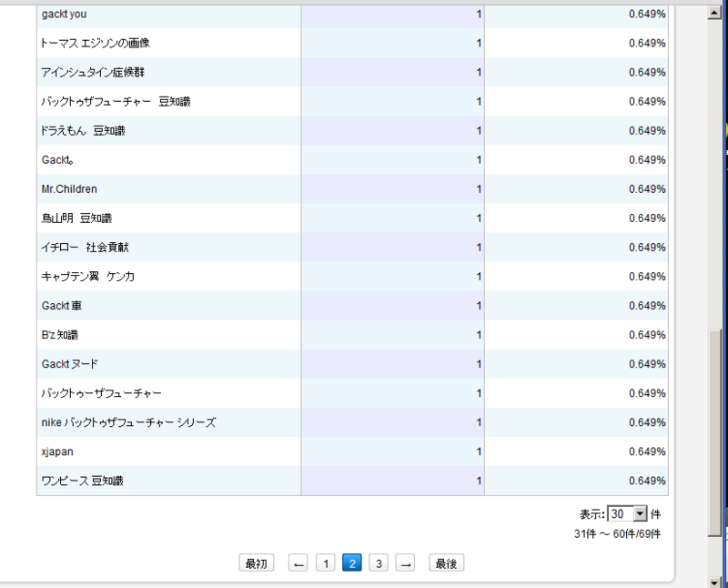The height and width of the screenshot is (588, 728).
Task: Open page 1 of results
Action: coord(326,563)
